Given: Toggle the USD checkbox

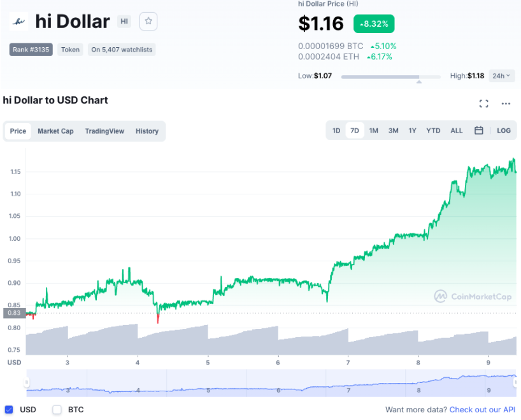Looking at the screenshot, I should pos(9,409).
